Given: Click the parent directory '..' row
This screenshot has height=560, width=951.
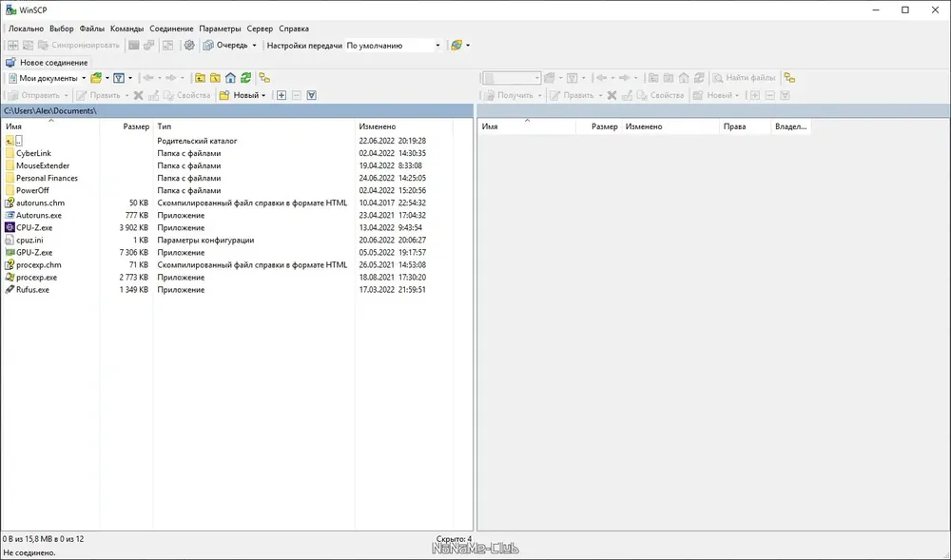Looking at the screenshot, I should [x=14, y=141].
